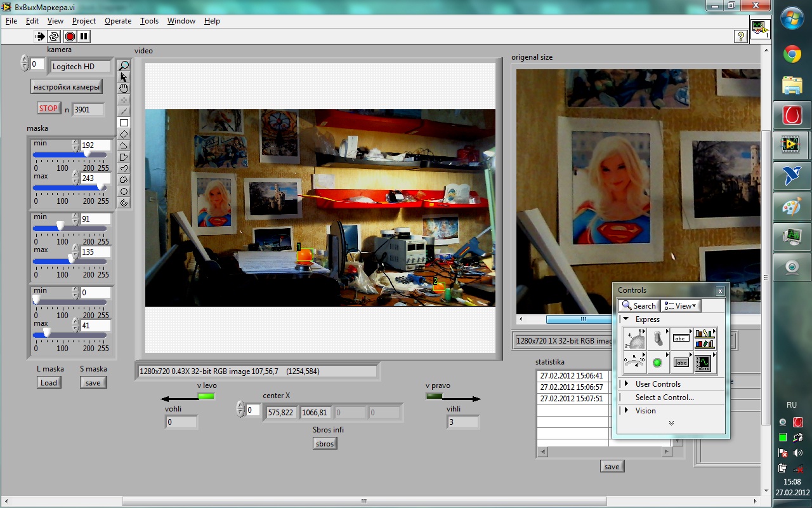
Task: Toggle the red STOP button
Action: click(x=48, y=109)
